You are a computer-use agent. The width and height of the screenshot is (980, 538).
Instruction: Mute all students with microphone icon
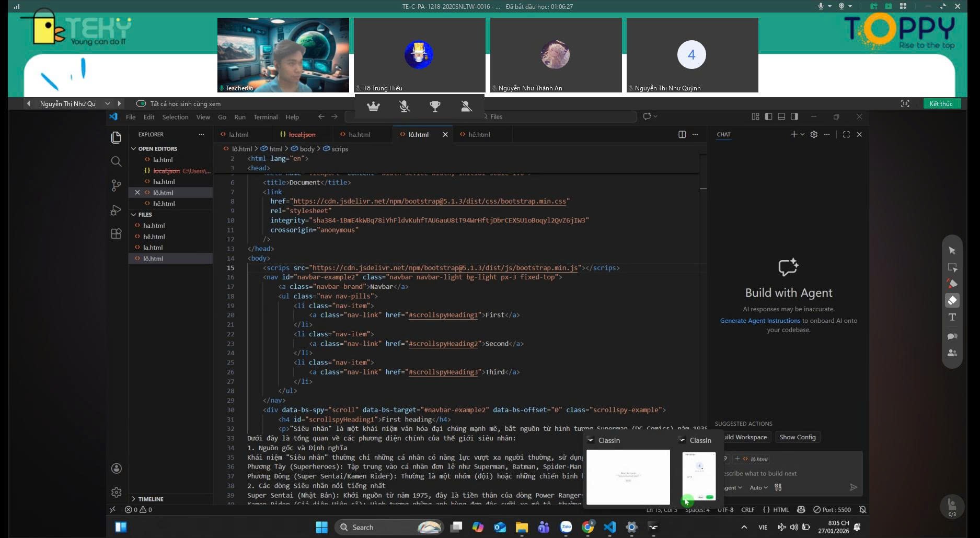point(404,107)
